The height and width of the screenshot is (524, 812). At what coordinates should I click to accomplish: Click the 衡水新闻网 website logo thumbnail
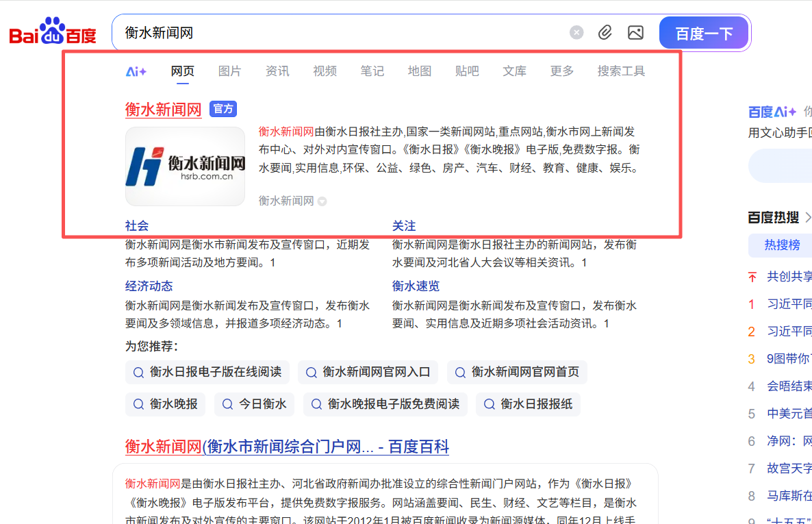pos(185,166)
